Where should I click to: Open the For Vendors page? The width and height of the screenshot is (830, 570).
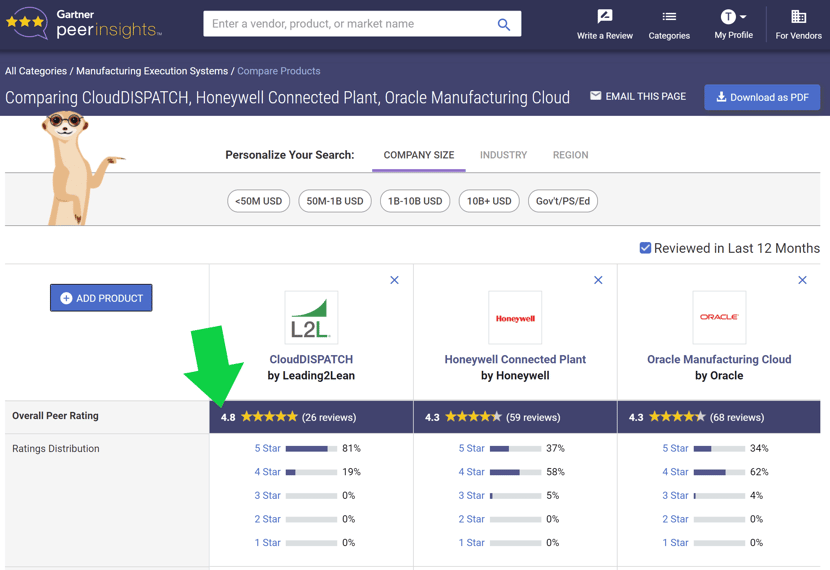coord(798,24)
